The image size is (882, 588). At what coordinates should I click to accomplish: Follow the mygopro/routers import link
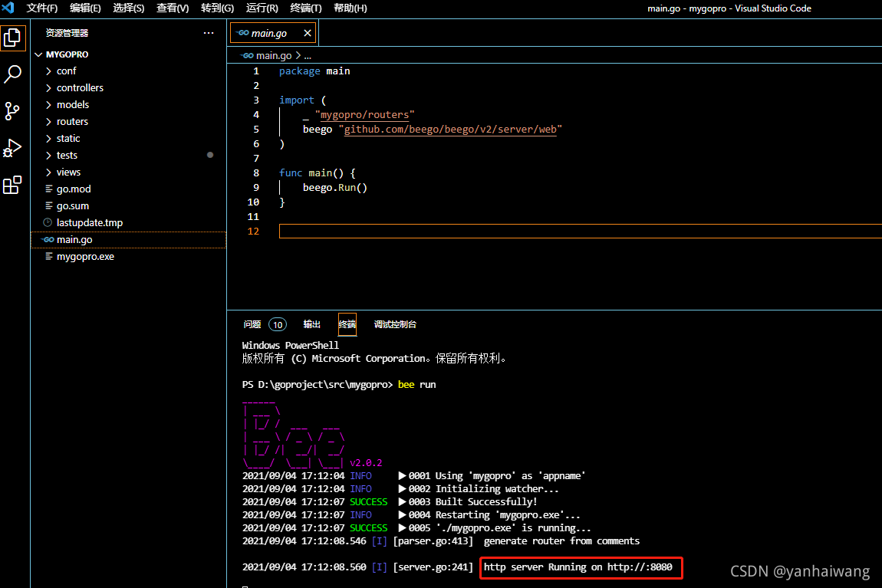365,114
